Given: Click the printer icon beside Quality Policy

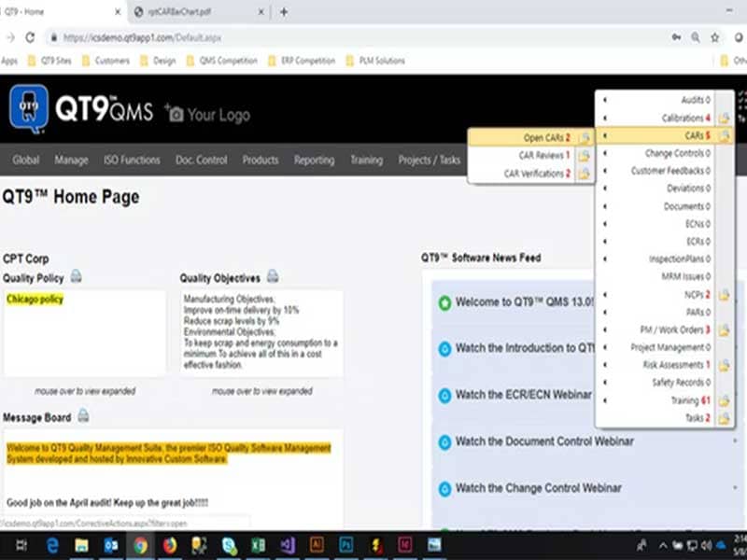Looking at the screenshot, I should [76, 277].
